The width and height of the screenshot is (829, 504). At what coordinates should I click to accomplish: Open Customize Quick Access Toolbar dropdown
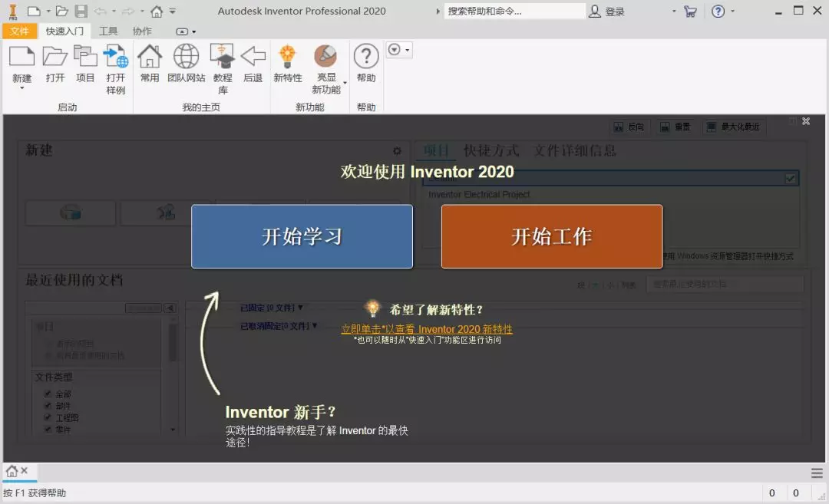click(x=173, y=11)
